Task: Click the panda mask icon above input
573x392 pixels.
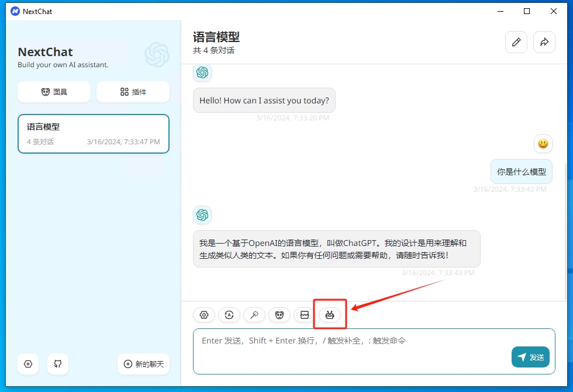Action: click(279, 315)
